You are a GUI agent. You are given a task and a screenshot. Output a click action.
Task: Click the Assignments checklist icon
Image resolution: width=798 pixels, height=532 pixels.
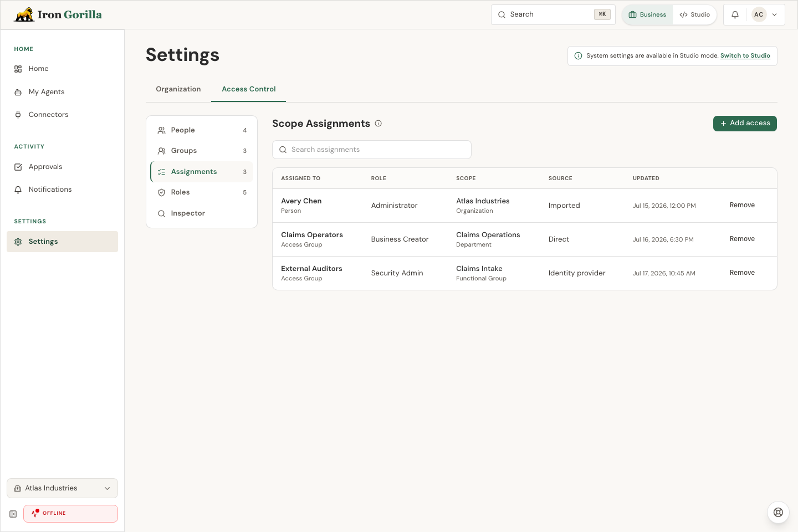[162, 172]
